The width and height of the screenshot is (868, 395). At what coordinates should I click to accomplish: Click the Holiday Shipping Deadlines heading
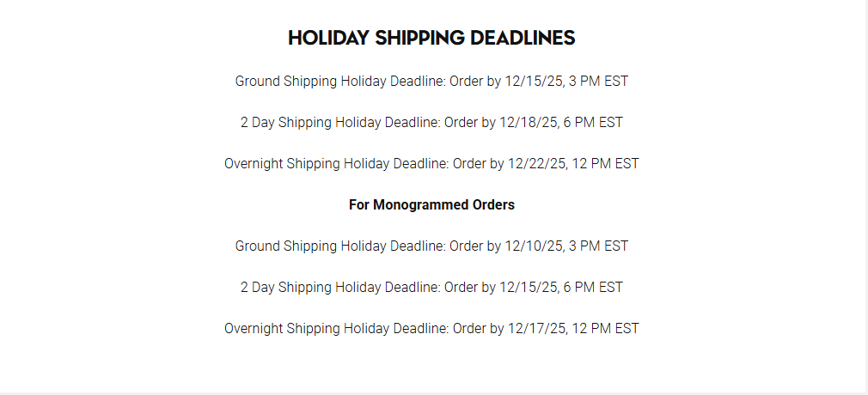[x=431, y=38]
